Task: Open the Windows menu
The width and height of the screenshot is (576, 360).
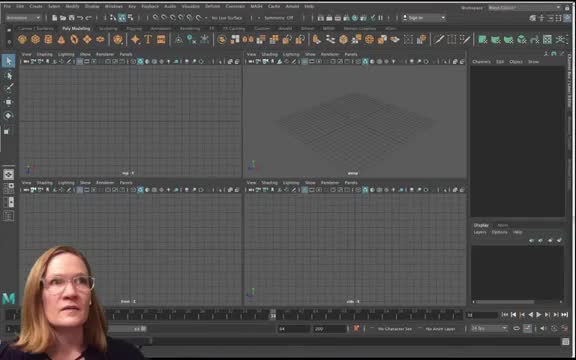Action: pos(114,6)
